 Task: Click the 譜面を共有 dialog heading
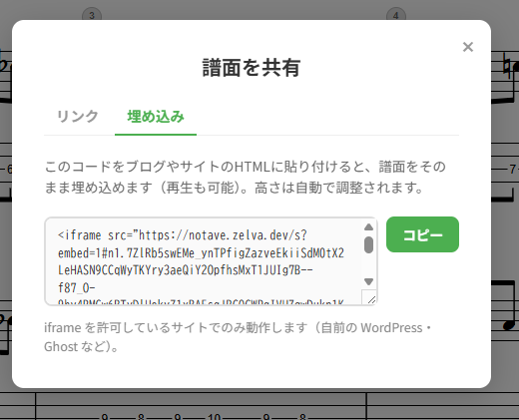(252, 68)
